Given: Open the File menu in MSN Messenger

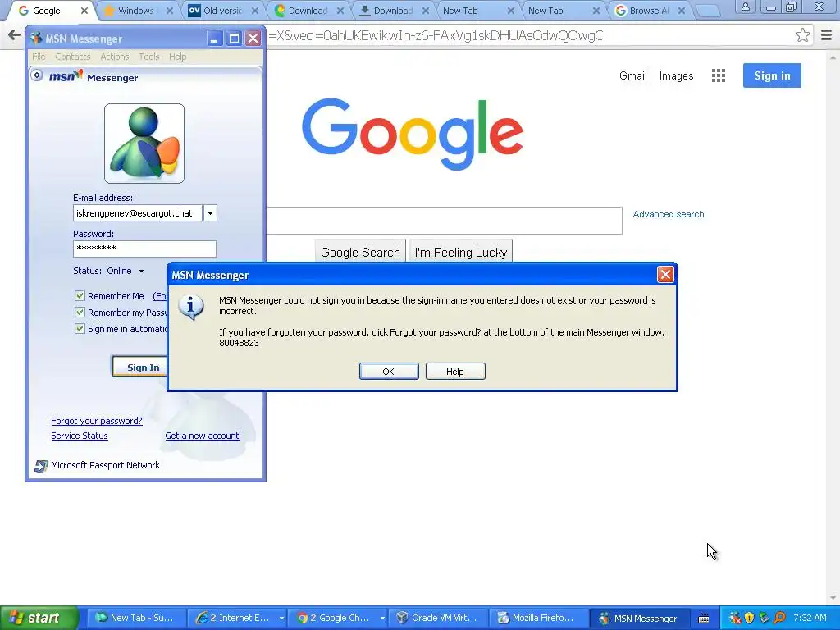Looking at the screenshot, I should pyautogui.click(x=39, y=57).
